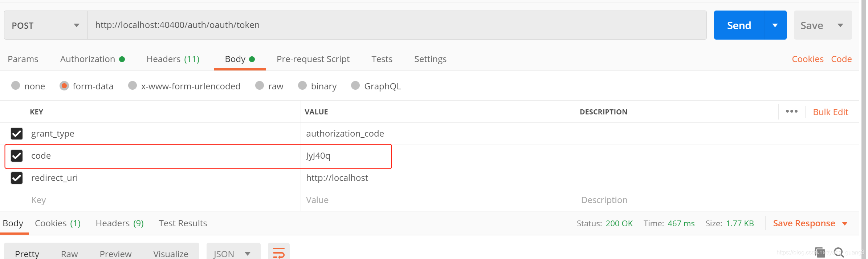Expand the Send button dropdown arrow
Screen dimensions: 868x259
point(775,25)
